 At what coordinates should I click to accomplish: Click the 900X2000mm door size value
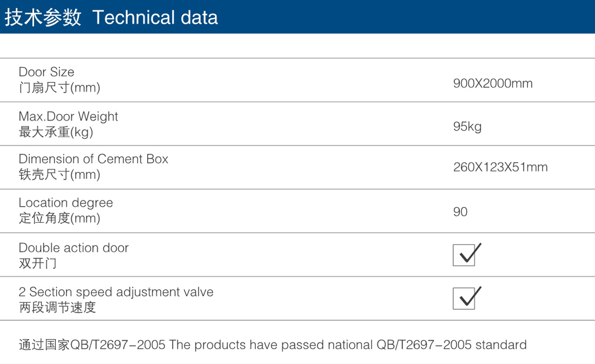(x=493, y=83)
